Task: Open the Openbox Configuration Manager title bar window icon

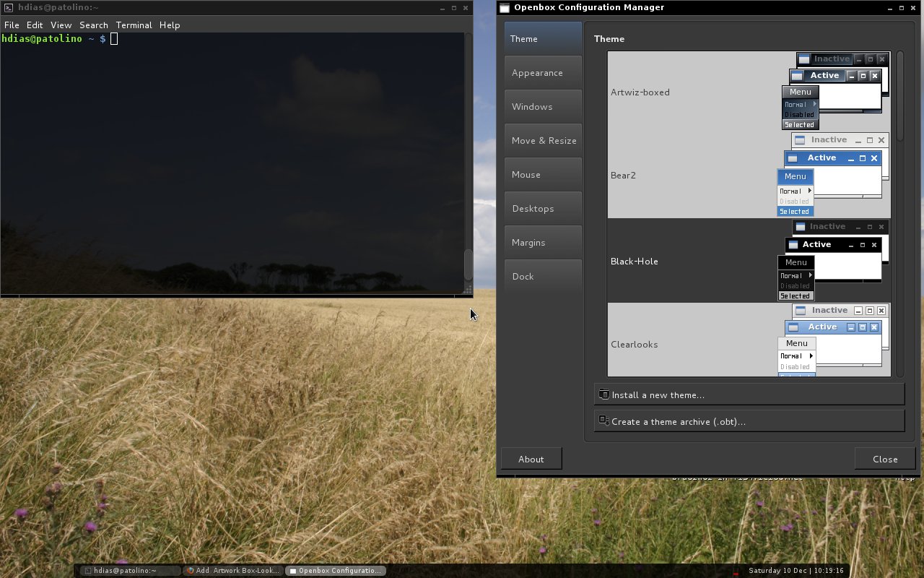Action: coord(505,7)
